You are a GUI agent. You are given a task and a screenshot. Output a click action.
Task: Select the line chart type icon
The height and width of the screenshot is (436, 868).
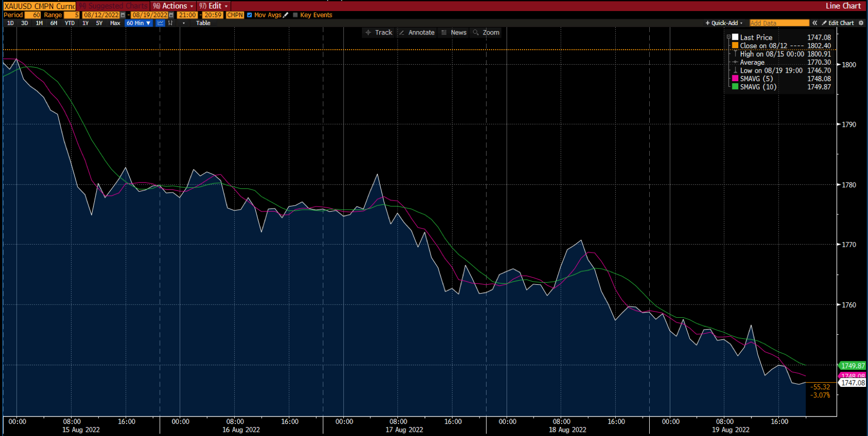pyautogui.click(x=160, y=23)
